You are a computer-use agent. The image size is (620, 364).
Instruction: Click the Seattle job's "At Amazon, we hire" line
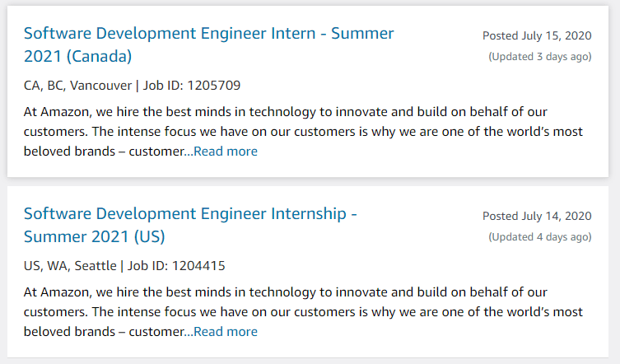286,292
